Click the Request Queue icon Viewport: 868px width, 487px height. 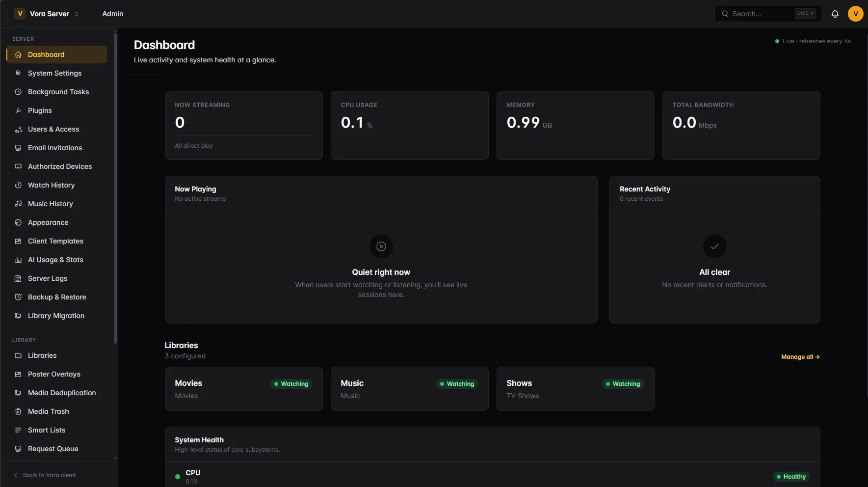(18, 449)
